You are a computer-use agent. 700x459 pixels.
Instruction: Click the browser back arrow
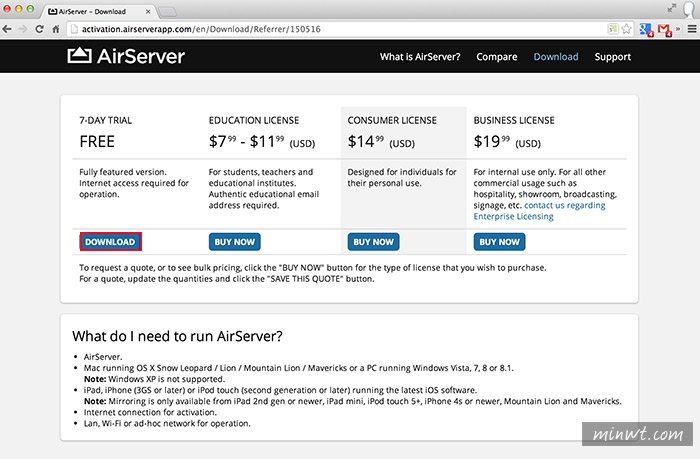coord(7,29)
